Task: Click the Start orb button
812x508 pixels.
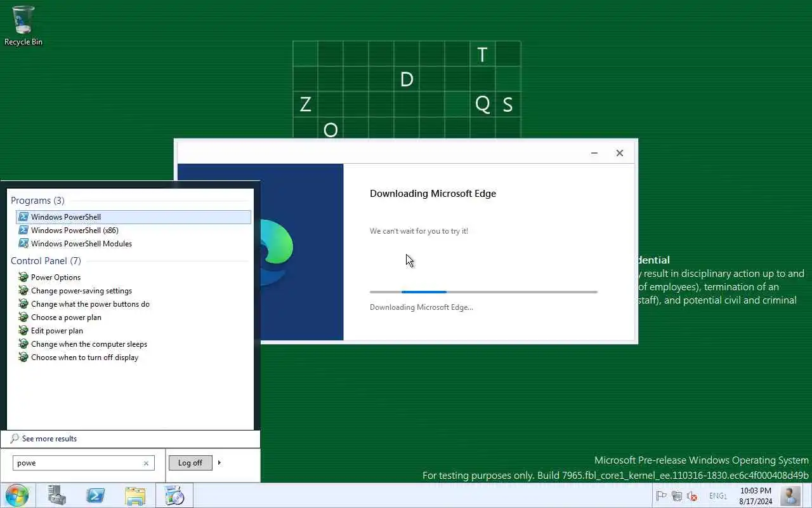Action: 17,495
